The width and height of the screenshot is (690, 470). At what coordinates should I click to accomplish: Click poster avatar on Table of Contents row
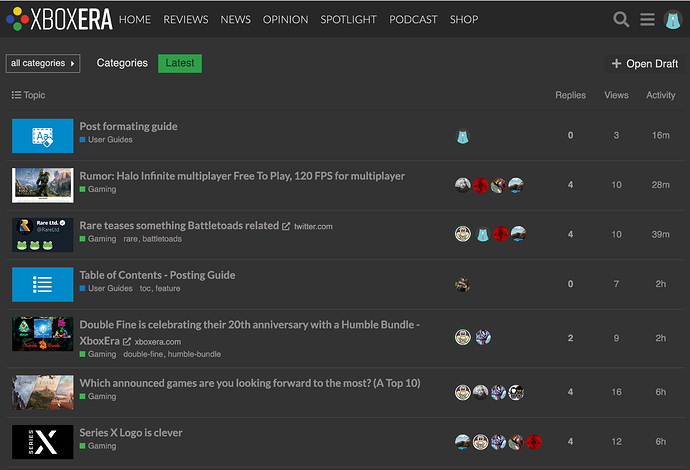coord(462,285)
